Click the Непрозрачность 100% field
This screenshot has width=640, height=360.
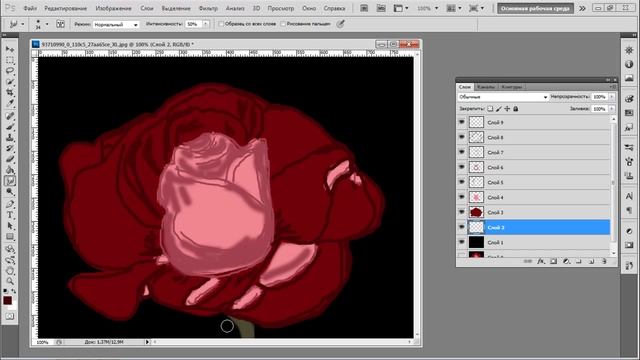[600, 97]
